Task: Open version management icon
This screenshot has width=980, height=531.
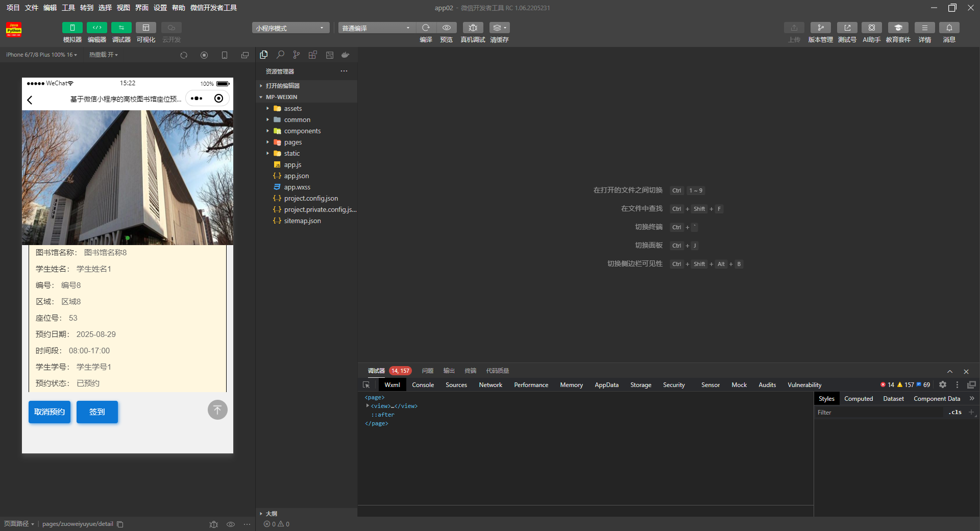Action: [x=820, y=28]
